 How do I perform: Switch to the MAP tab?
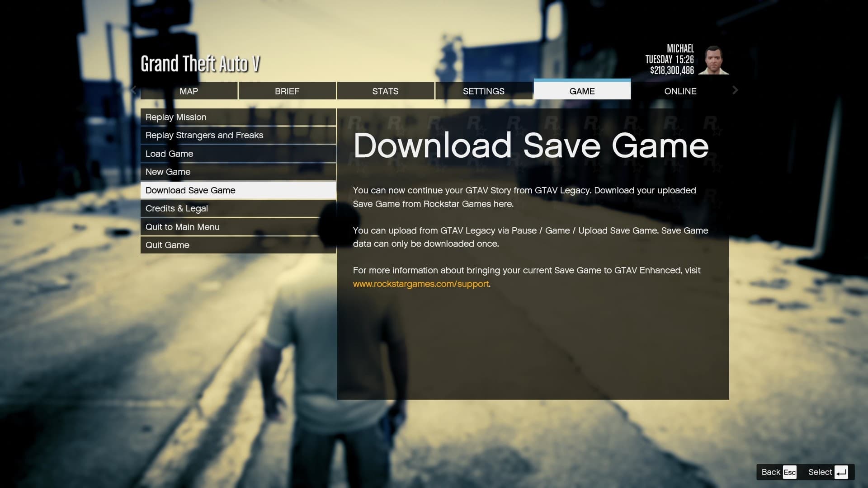pyautogui.click(x=189, y=91)
